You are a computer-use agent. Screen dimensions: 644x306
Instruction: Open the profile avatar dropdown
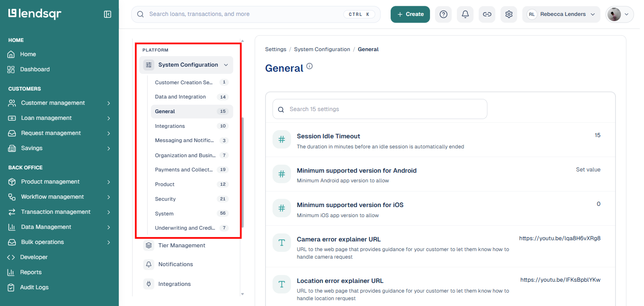point(620,14)
